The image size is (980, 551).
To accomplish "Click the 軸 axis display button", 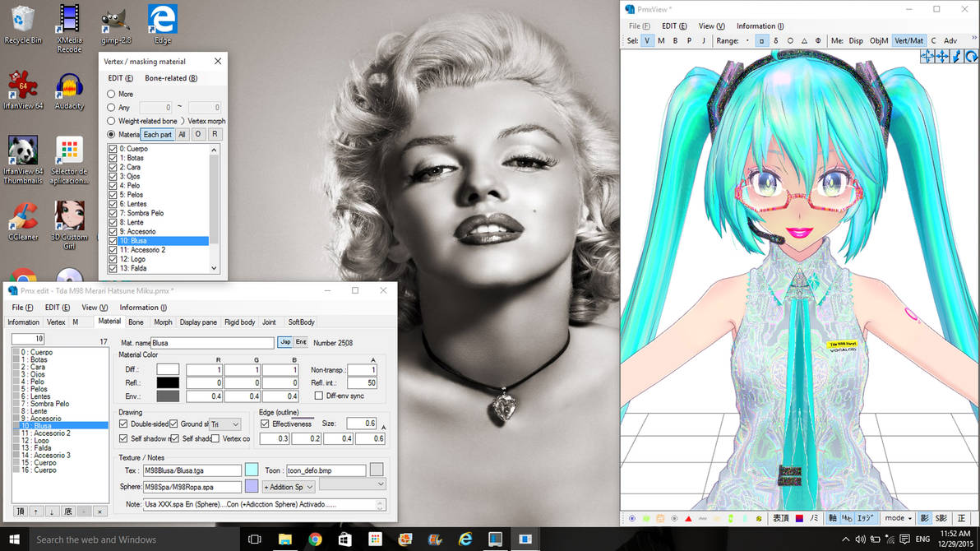I will [x=833, y=518].
